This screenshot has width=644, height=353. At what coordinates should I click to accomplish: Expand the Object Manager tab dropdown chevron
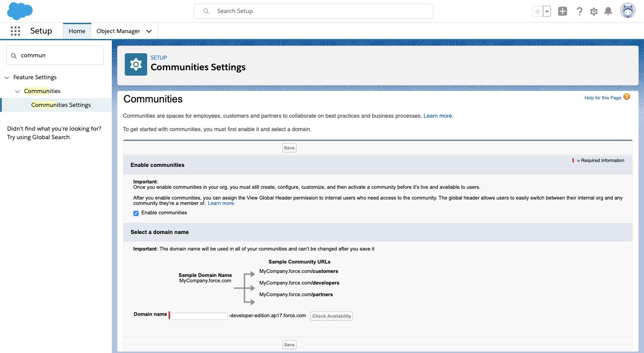tap(149, 31)
